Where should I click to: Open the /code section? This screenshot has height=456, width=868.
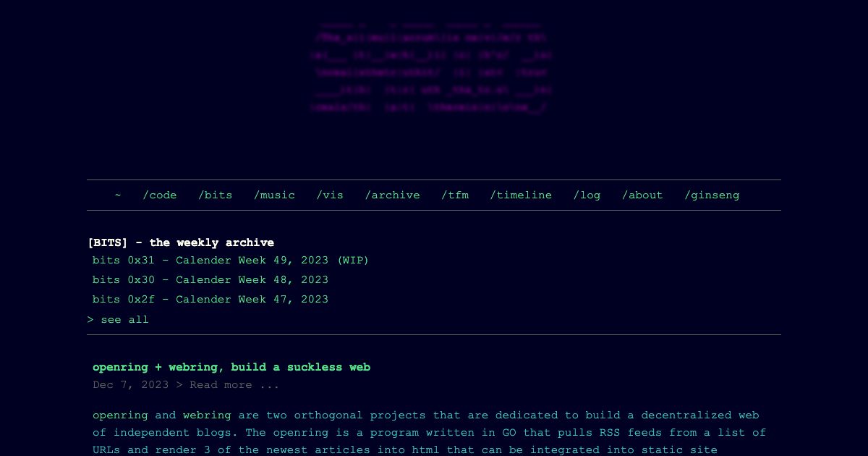(x=159, y=195)
